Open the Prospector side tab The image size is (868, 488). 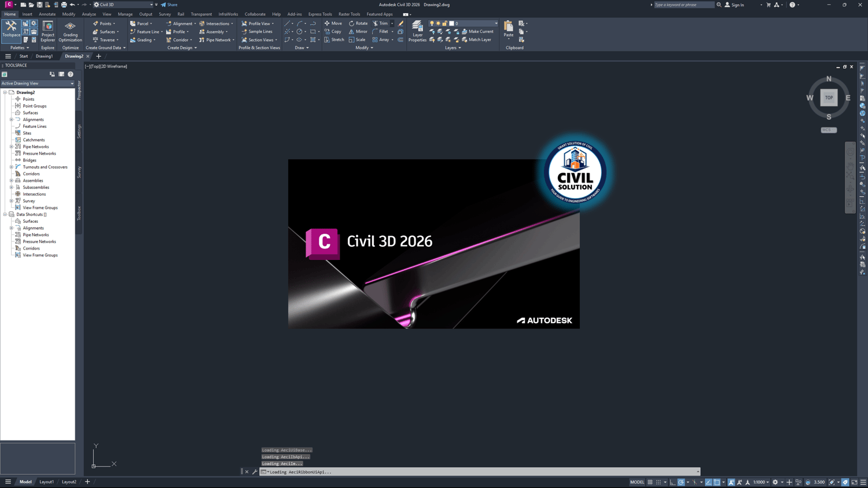coord(79,90)
